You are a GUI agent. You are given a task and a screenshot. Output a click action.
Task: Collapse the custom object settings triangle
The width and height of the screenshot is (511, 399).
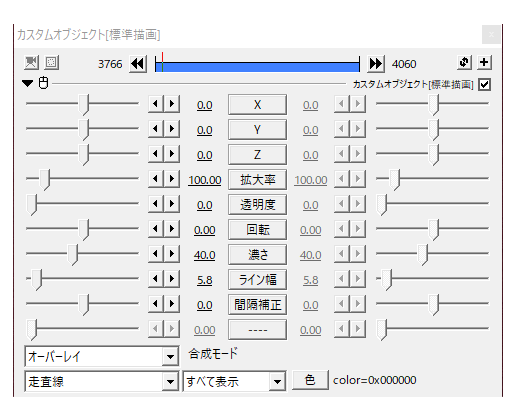click(x=28, y=83)
